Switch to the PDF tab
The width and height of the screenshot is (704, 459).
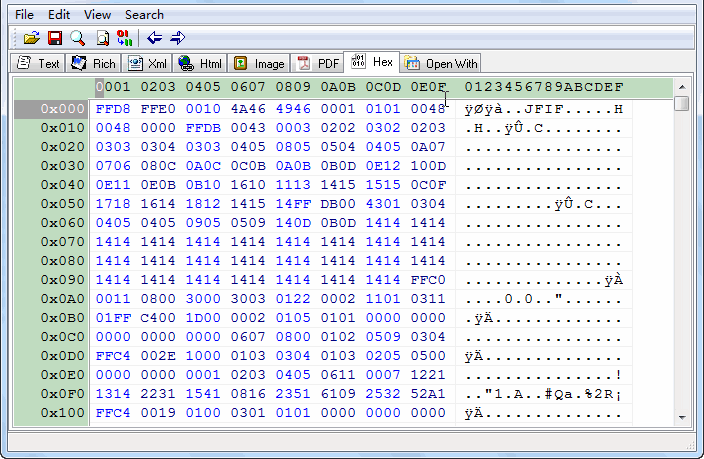point(318,64)
